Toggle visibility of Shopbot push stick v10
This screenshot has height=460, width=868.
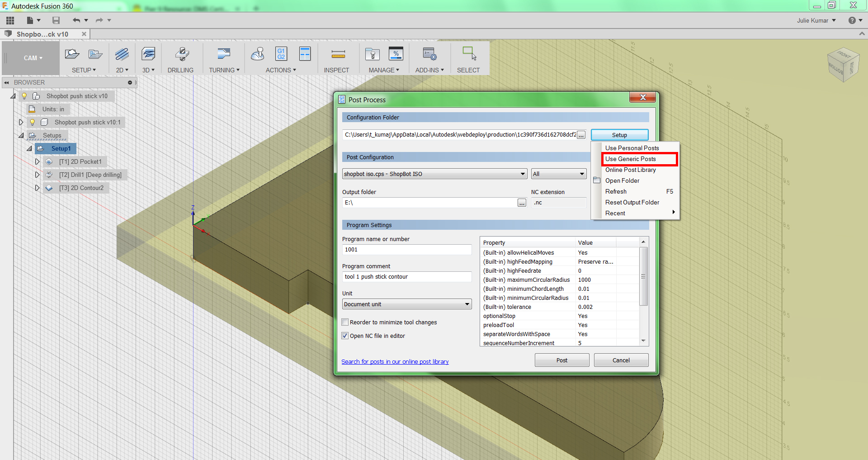[24, 96]
